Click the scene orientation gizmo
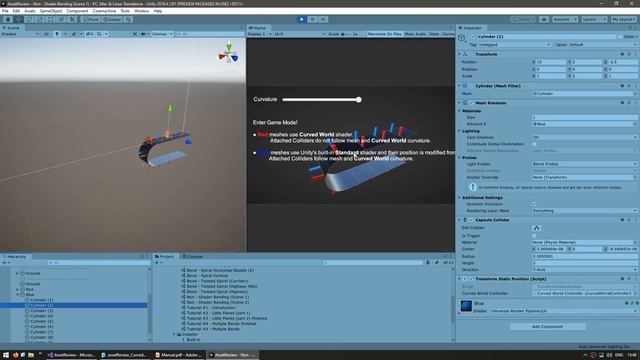The image size is (640, 360). point(229,53)
